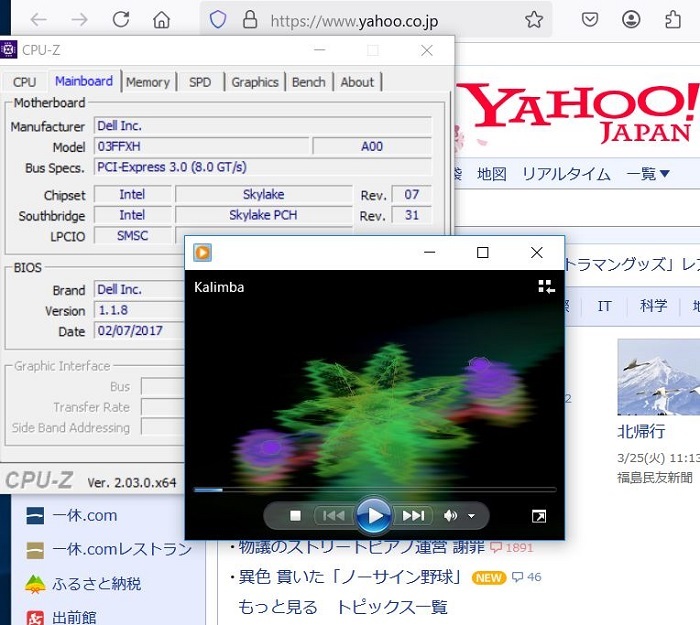Open the About tab in CPU-Z
700x625 pixels.
coord(357,82)
